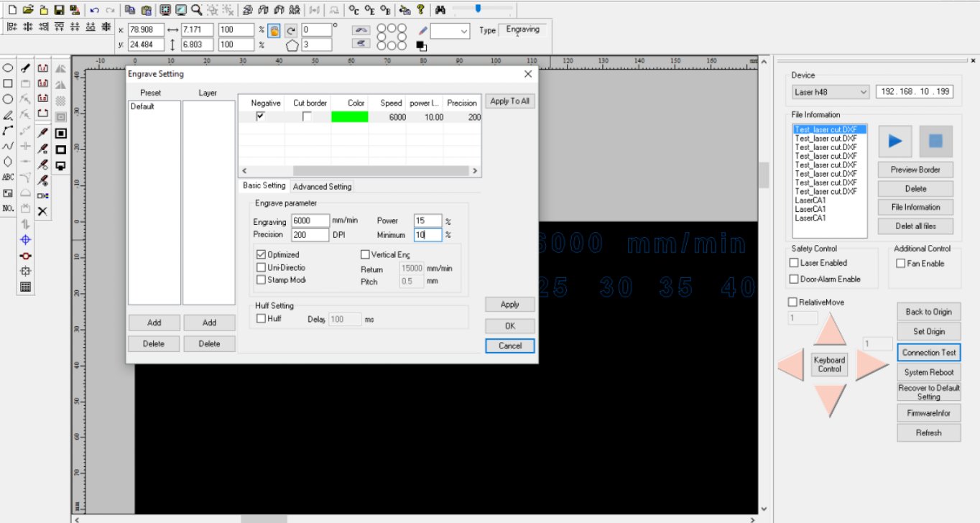Viewport: 980px width, 523px height.
Task: Click the Paste clipboard icon
Action: [x=147, y=10]
